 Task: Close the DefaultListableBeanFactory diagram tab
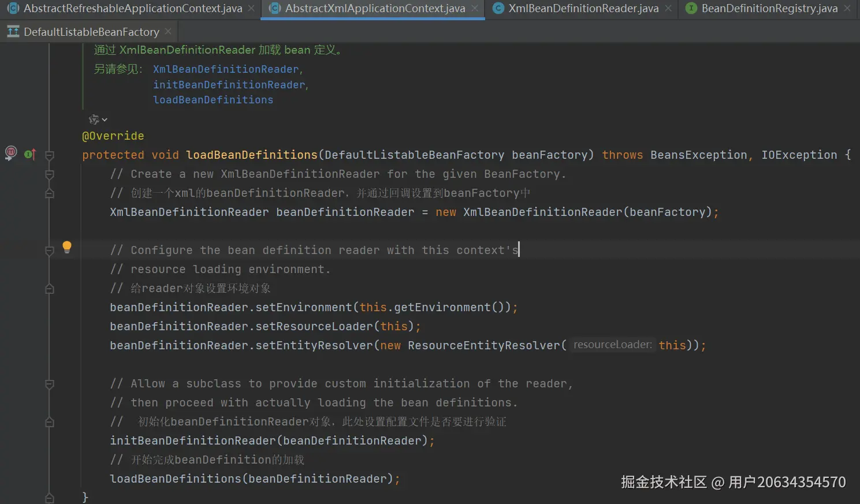tap(168, 31)
